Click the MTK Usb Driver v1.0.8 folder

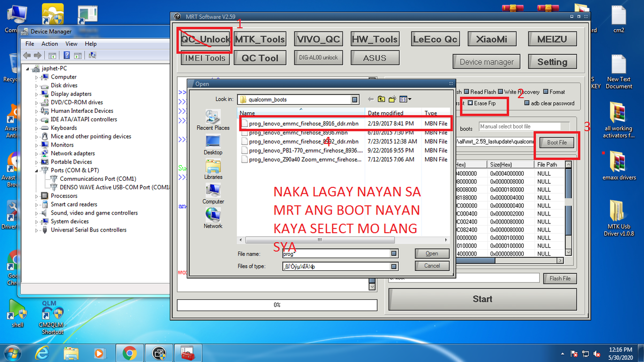619,218
